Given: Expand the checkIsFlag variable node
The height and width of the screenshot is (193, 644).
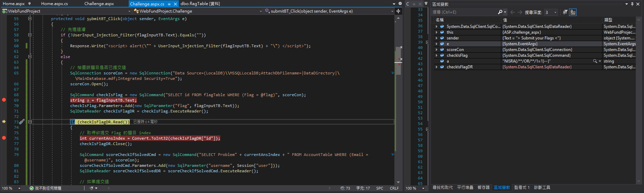Looking at the screenshot, I should [x=437, y=55].
